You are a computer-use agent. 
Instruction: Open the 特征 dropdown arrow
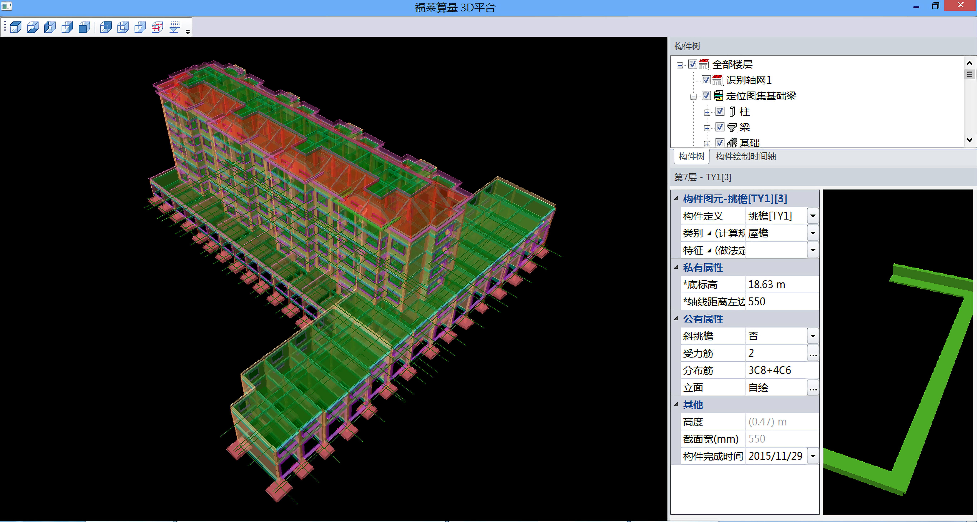(813, 250)
